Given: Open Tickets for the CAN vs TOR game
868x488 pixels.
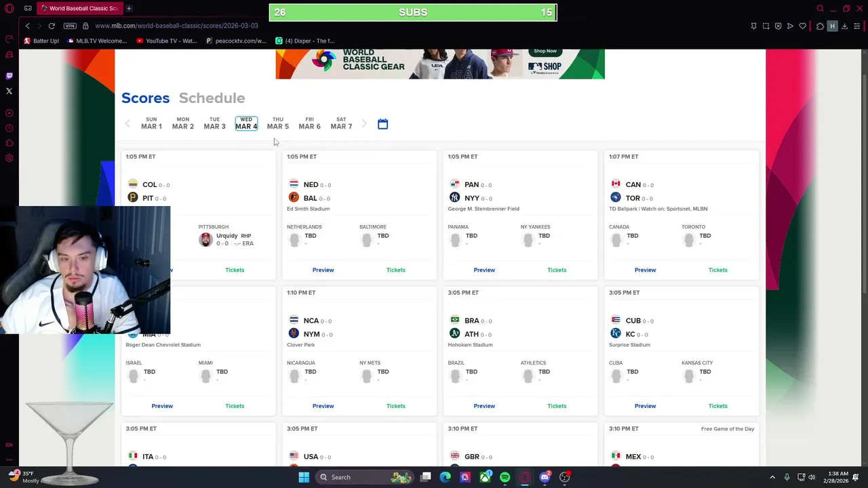Looking at the screenshot, I should (717, 270).
